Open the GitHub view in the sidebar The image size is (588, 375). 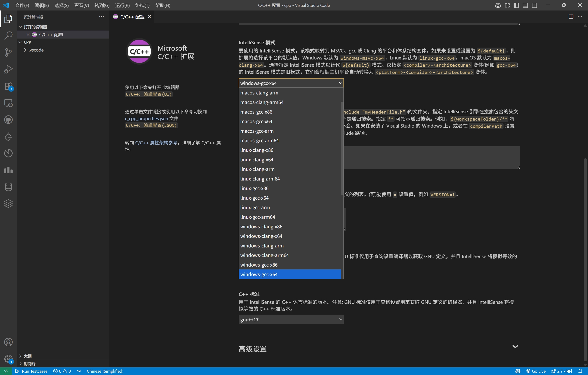[x=8, y=120]
